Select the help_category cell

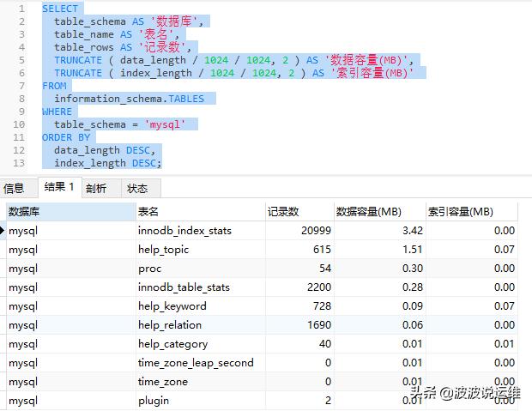click(201, 344)
